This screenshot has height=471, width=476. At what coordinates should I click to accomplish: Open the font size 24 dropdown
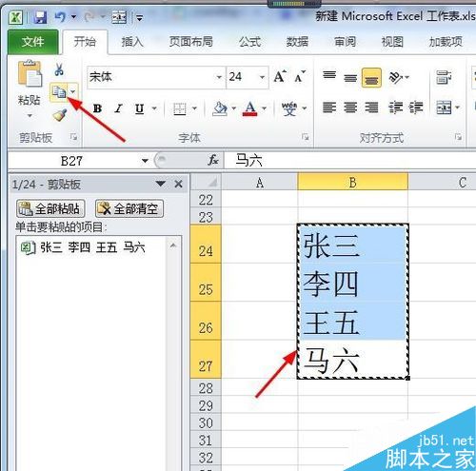click(262, 77)
